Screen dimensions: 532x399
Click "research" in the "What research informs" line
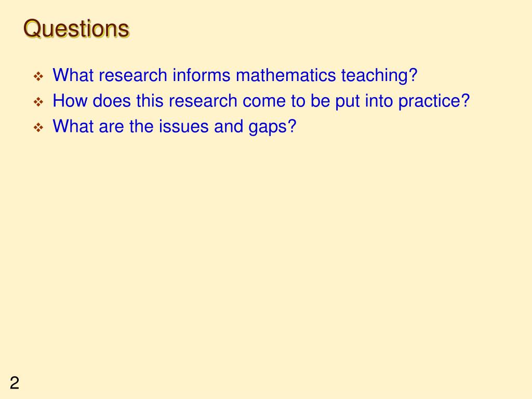(133, 75)
